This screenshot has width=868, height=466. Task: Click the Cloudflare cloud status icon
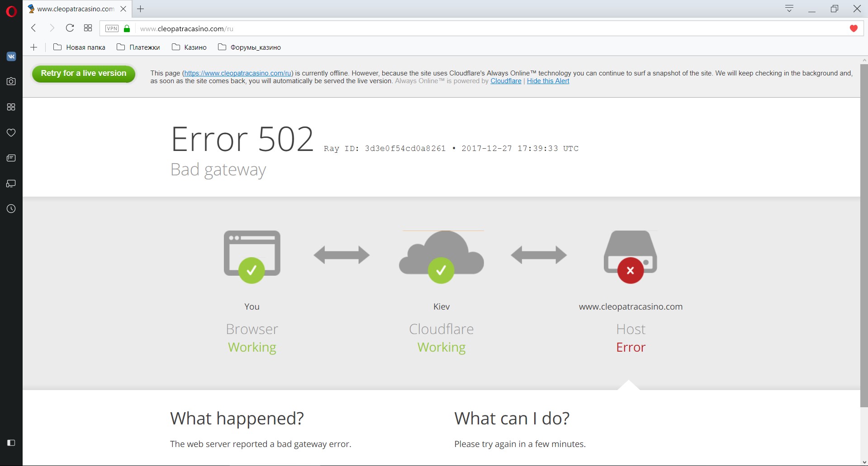441,257
